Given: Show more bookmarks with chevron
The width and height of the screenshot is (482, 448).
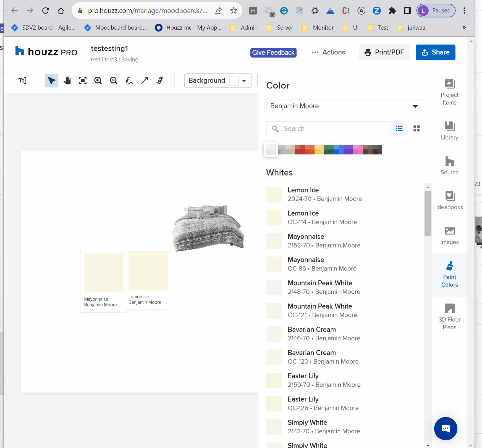Looking at the screenshot, I should click(x=464, y=27).
